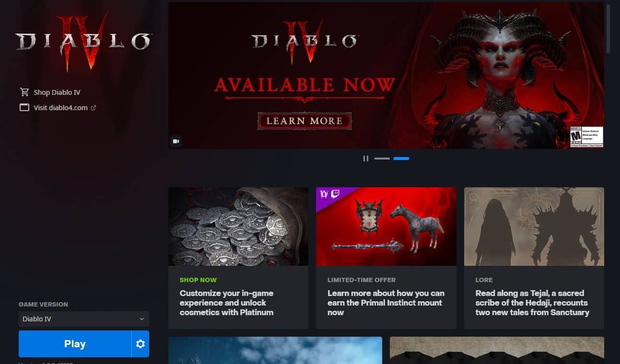Click the browser window icon beside Visit diablo4.com
The height and width of the screenshot is (364, 620).
[24, 107]
